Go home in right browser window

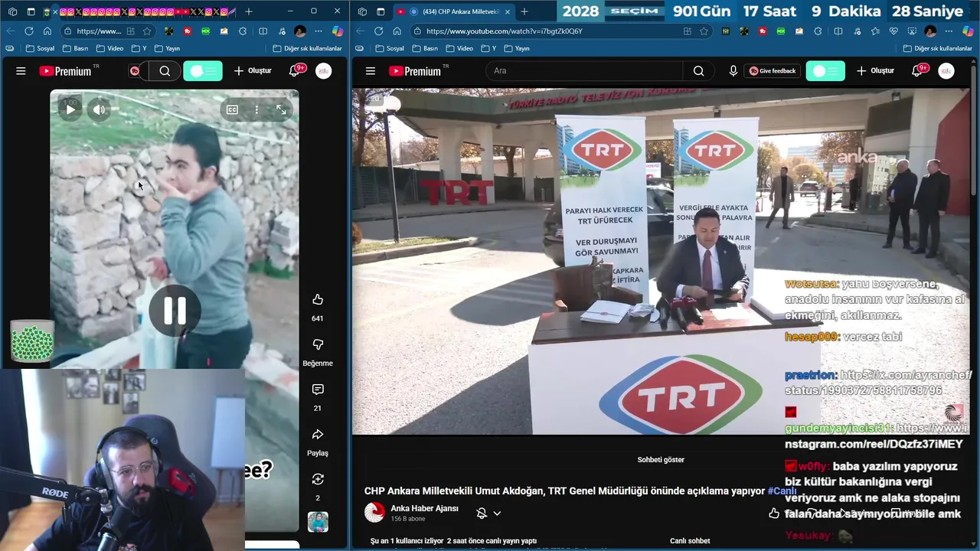coord(397,31)
